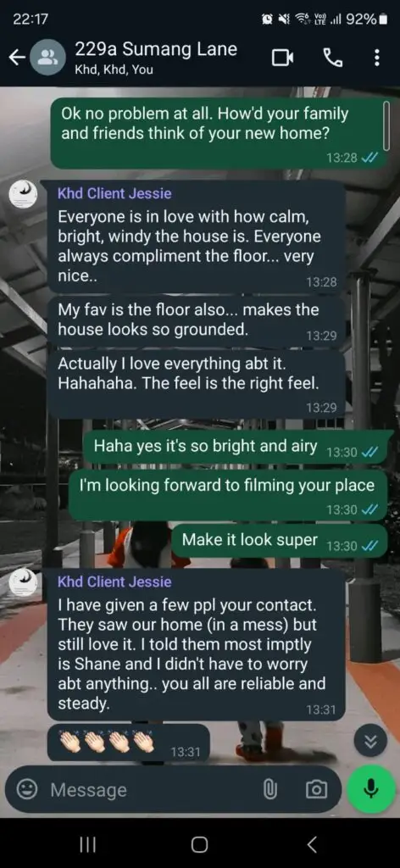The height and width of the screenshot is (868, 400).
Task: Tap the Khd Client Jessie name above 'I have given'
Action: coord(114,581)
